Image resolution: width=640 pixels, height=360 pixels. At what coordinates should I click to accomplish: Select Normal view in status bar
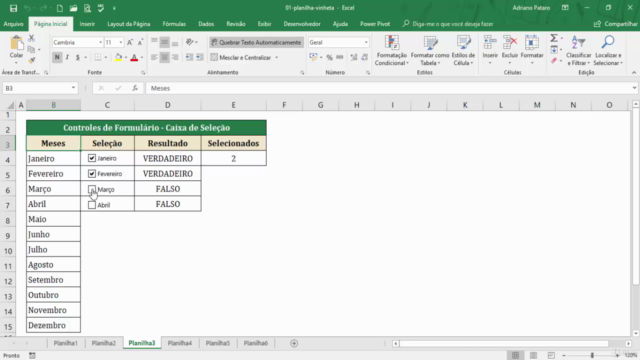[x=516, y=355]
